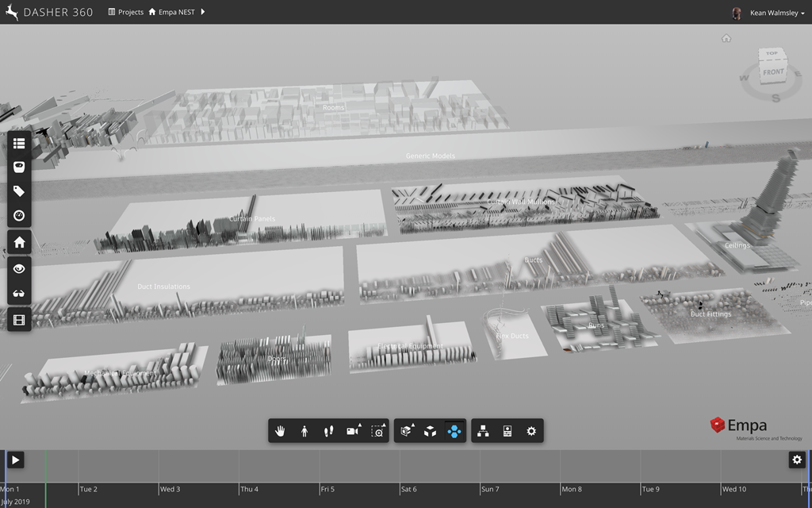
Task: Click the film strip icon in sidebar
Action: [x=19, y=320]
